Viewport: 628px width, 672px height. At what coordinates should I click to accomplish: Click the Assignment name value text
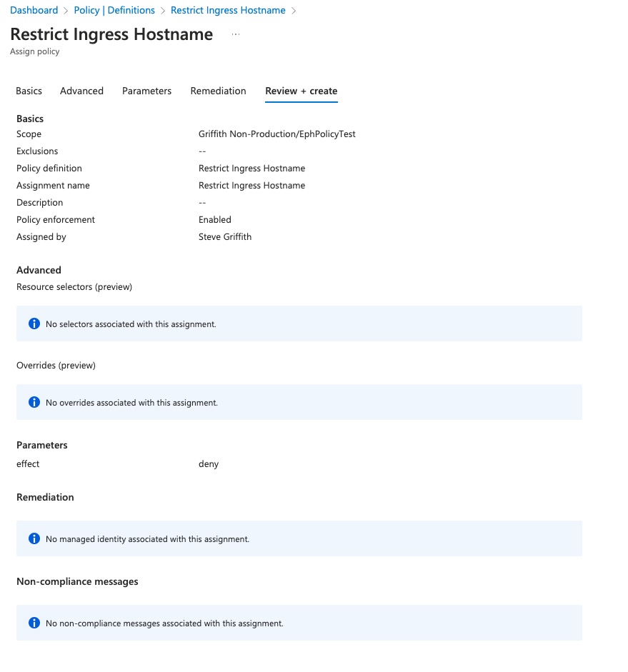coord(251,185)
